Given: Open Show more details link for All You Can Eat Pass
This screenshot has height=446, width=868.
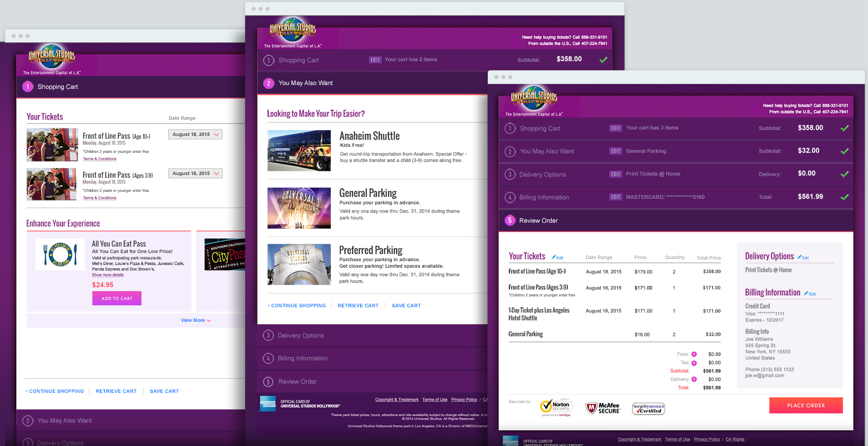Looking at the screenshot, I should 107,275.
